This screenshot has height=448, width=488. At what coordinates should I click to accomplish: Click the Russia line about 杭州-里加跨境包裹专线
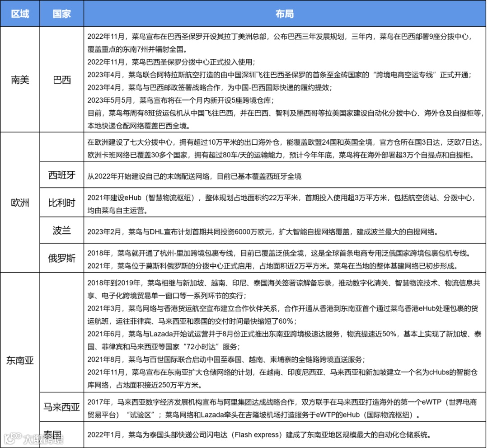click(280, 253)
